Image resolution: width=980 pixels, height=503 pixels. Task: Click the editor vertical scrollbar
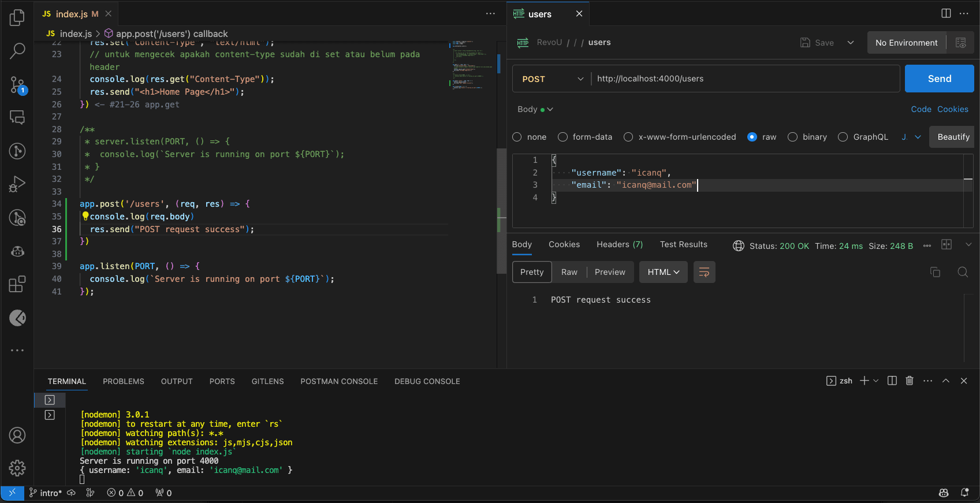pyautogui.click(x=501, y=211)
